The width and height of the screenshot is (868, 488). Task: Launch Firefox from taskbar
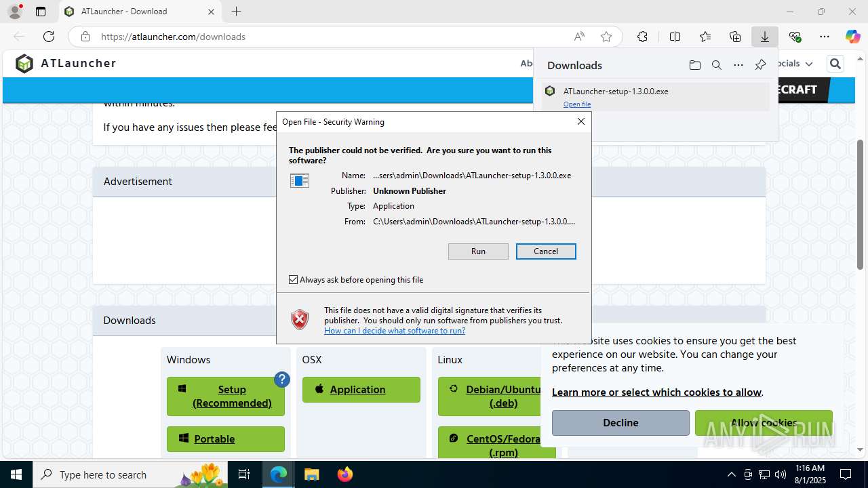pos(344,474)
